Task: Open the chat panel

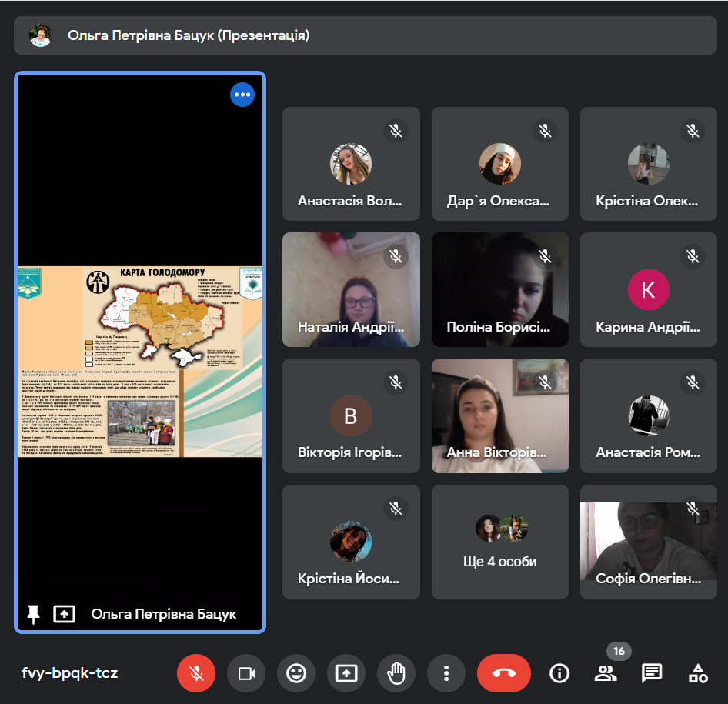Action: [x=652, y=673]
